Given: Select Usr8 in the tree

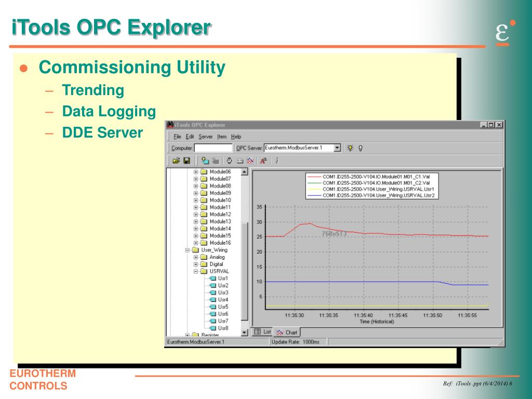Looking at the screenshot, I should coord(223,328).
